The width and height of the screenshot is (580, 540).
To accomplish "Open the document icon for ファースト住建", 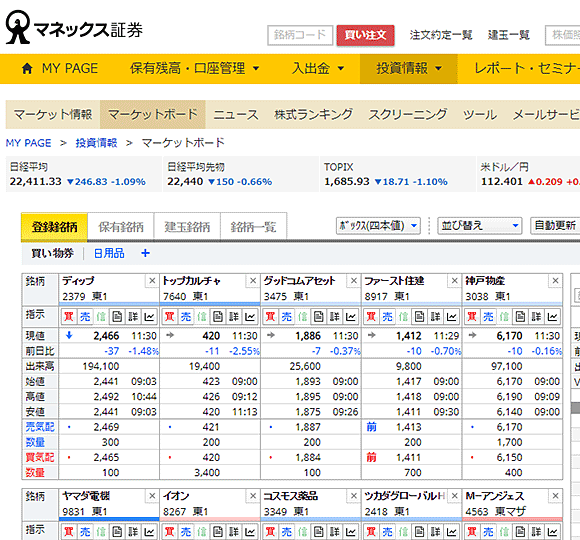I will coord(419,317).
